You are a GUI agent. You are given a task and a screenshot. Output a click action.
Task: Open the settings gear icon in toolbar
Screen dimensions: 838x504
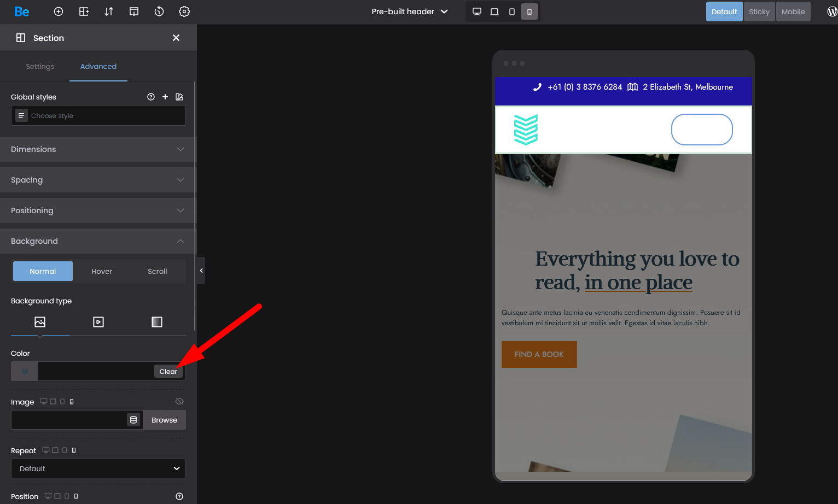pyautogui.click(x=184, y=11)
